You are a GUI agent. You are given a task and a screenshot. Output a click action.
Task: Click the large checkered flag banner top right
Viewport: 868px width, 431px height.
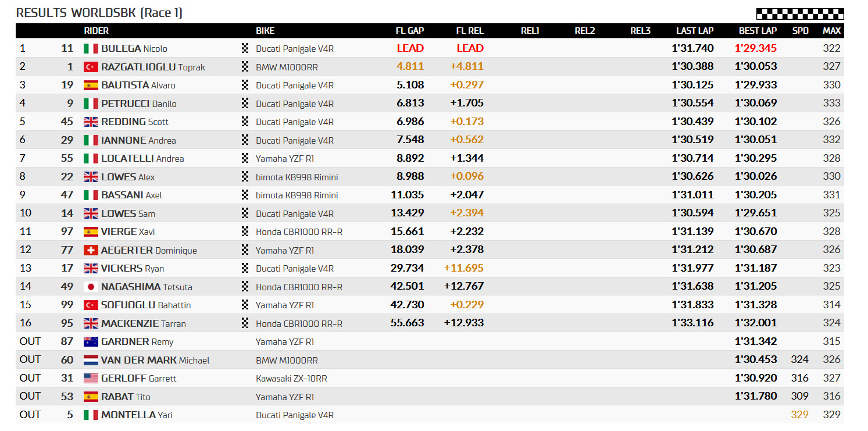click(800, 14)
